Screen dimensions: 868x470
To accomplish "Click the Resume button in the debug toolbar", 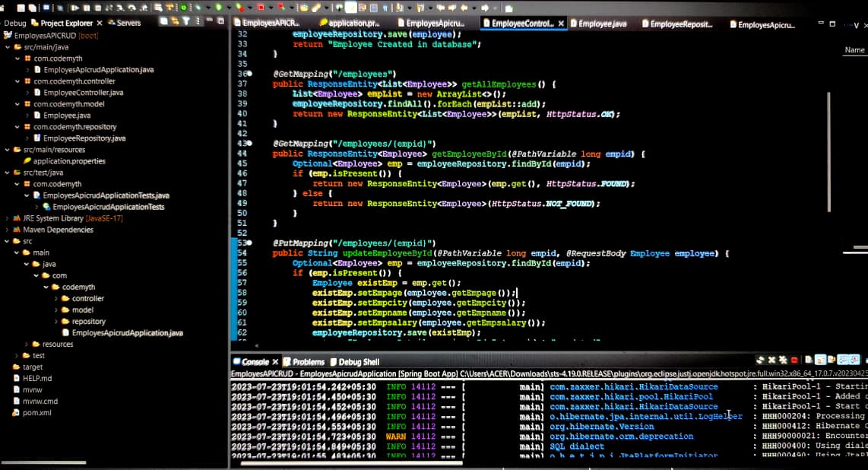I will [x=75, y=8].
